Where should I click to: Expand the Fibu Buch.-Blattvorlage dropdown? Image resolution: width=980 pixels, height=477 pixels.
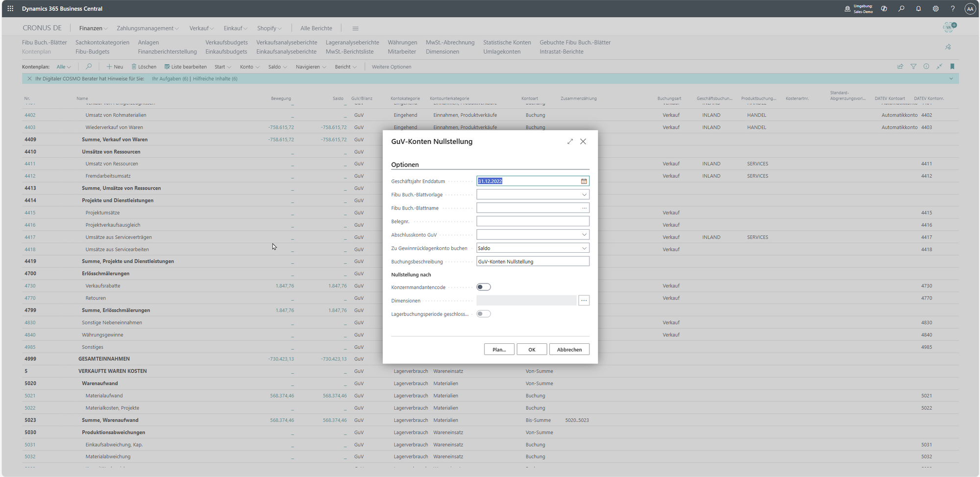coord(584,195)
